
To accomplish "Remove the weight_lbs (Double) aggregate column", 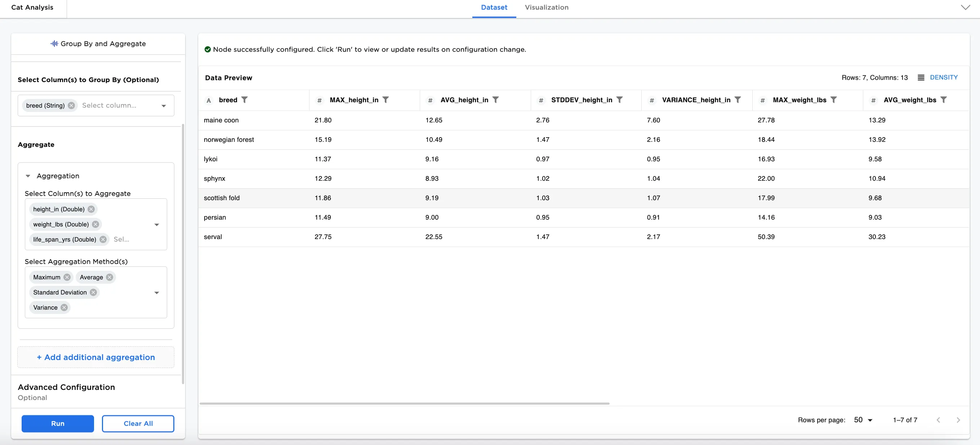I will point(95,224).
